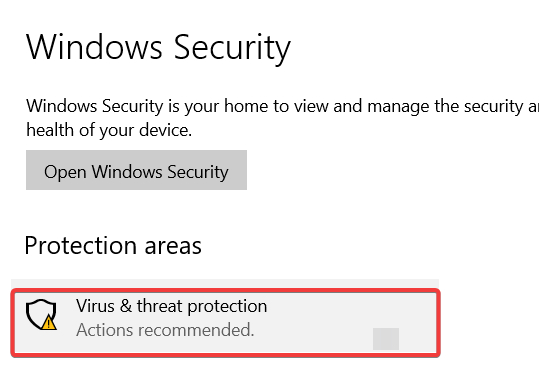Click 'health of your device.' text line
Screen dimensions: 539x370
coord(109,130)
